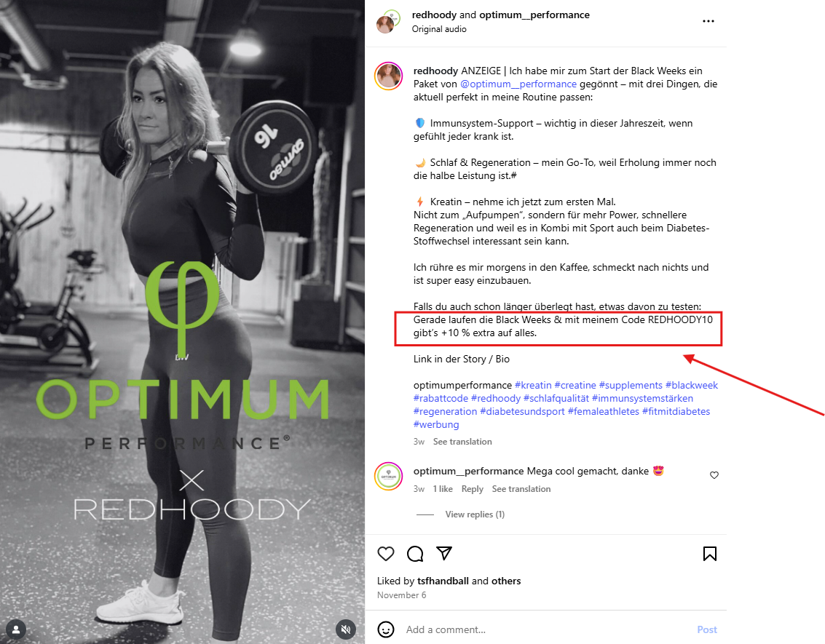Screen dimensions: 825x644
Task: Expand View replies (1) under the comment
Action: [x=475, y=514]
